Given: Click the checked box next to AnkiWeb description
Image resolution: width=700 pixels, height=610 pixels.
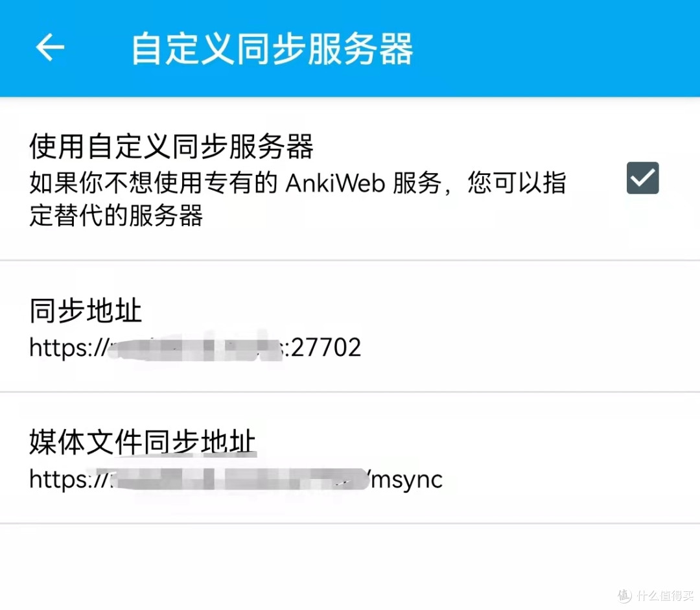Looking at the screenshot, I should [642, 178].
